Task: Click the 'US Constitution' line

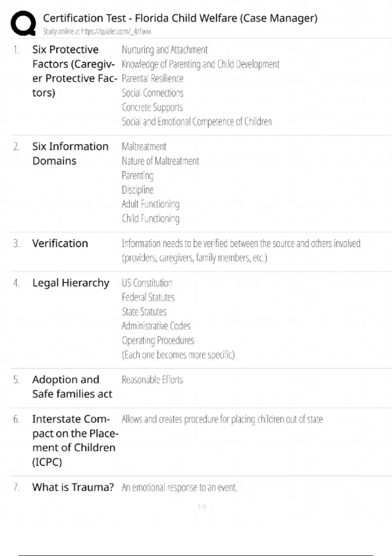Action: point(147,283)
